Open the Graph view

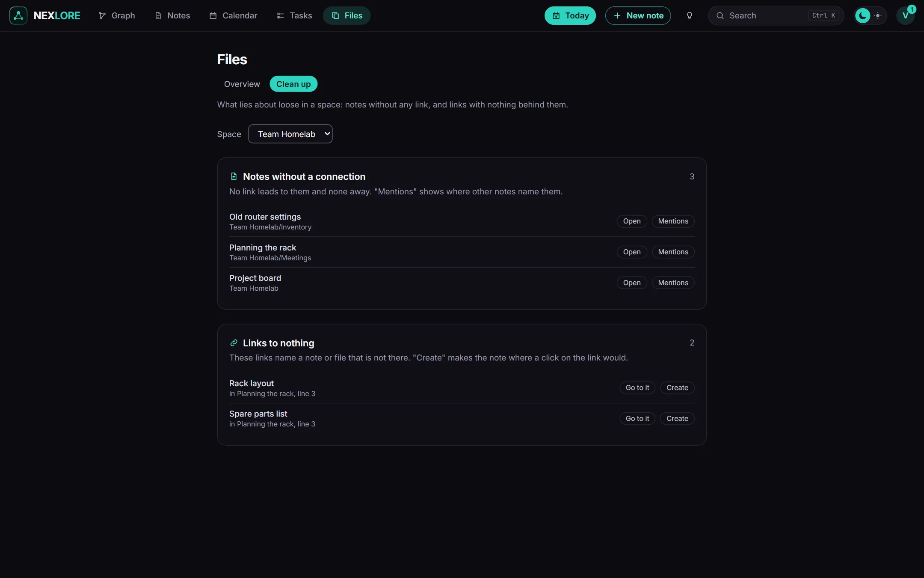[117, 15]
